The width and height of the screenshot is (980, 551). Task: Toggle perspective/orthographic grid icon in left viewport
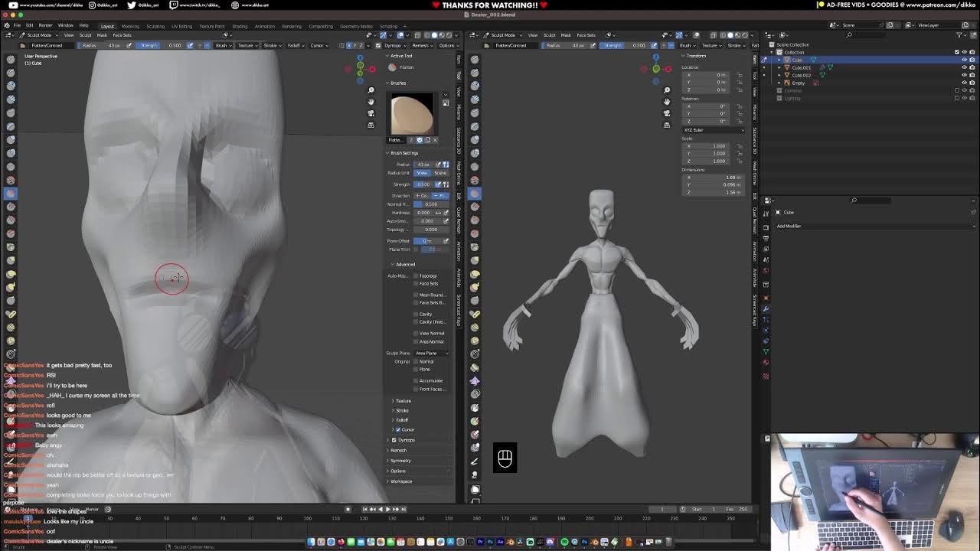pyautogui.click(x=371, y=125)
